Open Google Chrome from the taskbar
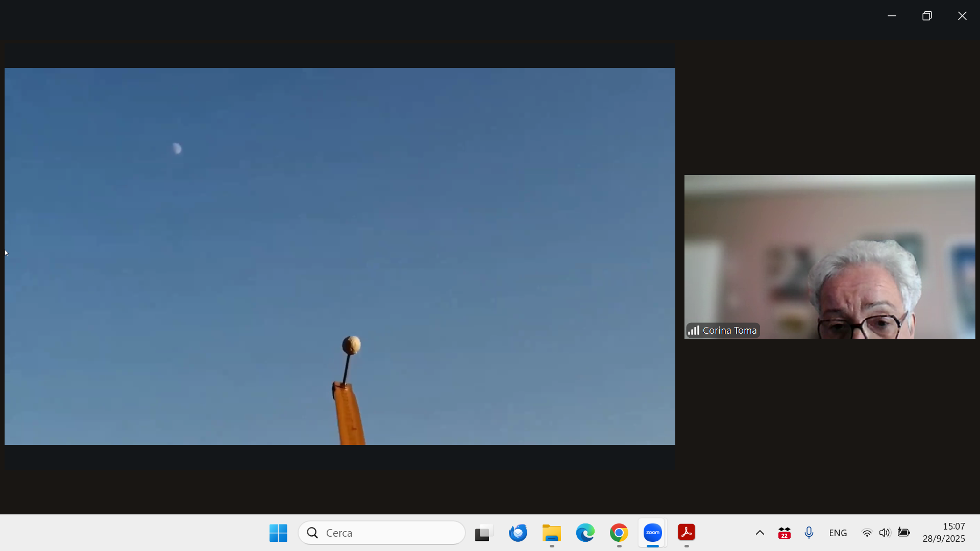980x551 pixels. tap(619, 533)
